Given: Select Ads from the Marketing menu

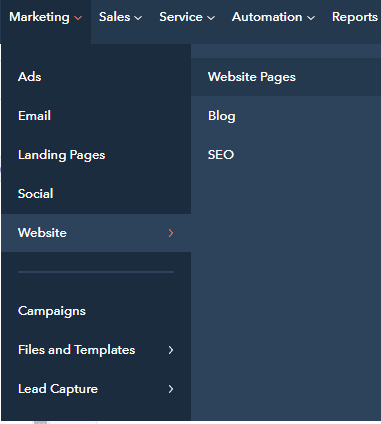Looking at the screenshot, I should coord(96,77).
